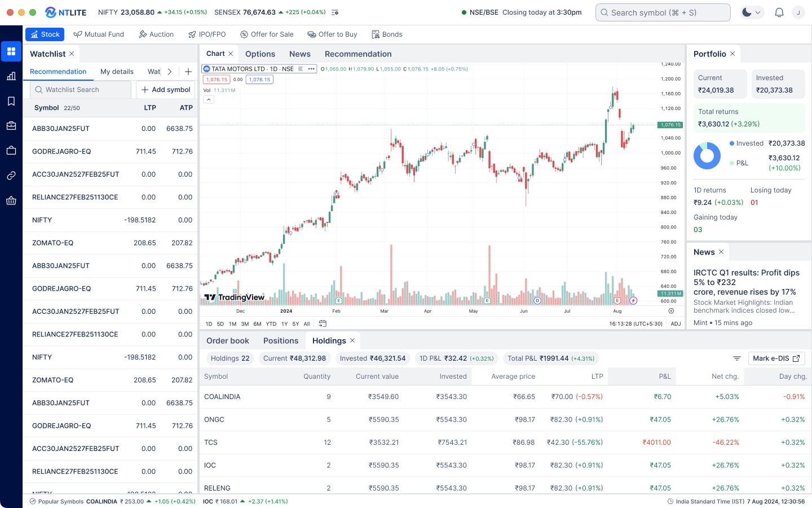812x508 pixels.
Task: Close the Holdings tab
Action: click(352, 340)
